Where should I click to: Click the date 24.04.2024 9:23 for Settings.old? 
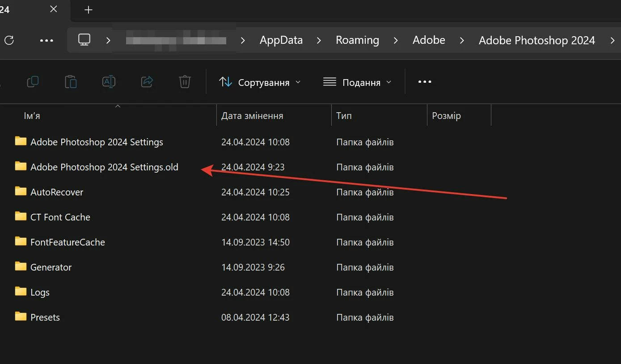pos(253,167)
